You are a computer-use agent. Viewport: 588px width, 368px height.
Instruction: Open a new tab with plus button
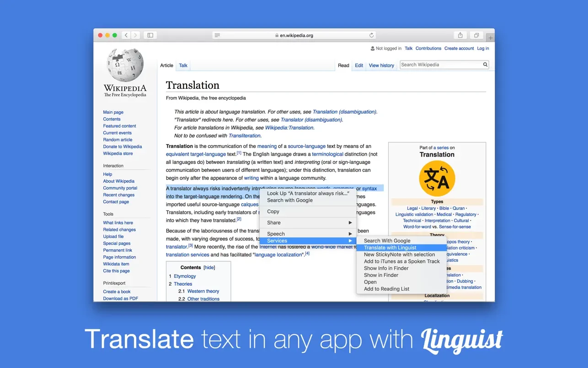pos(490,38)
